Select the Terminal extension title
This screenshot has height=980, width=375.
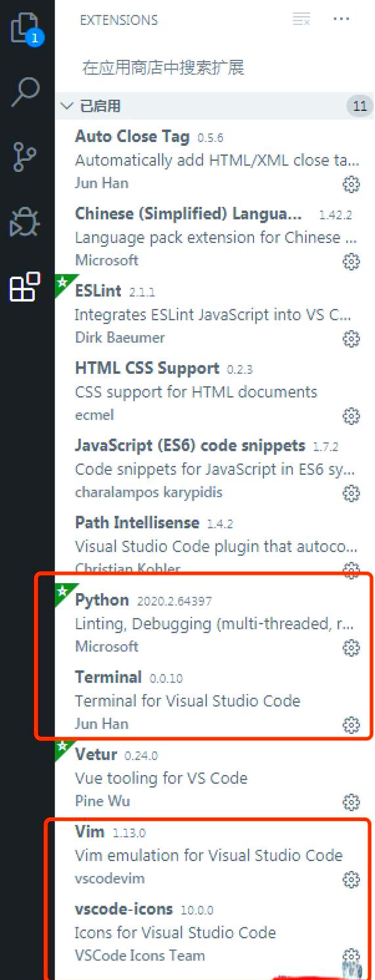tap(108, 677)
